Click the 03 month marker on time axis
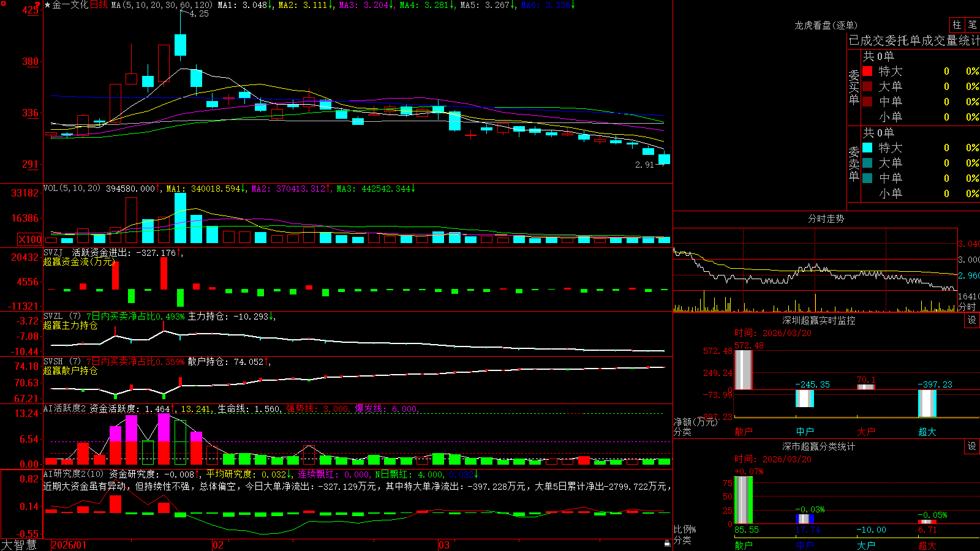This screenshot has height=551, width=980. [x=444, y=545]
